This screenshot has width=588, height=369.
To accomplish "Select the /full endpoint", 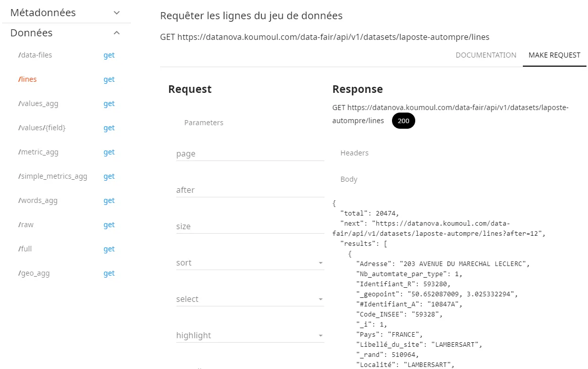I will click(25, 249).
